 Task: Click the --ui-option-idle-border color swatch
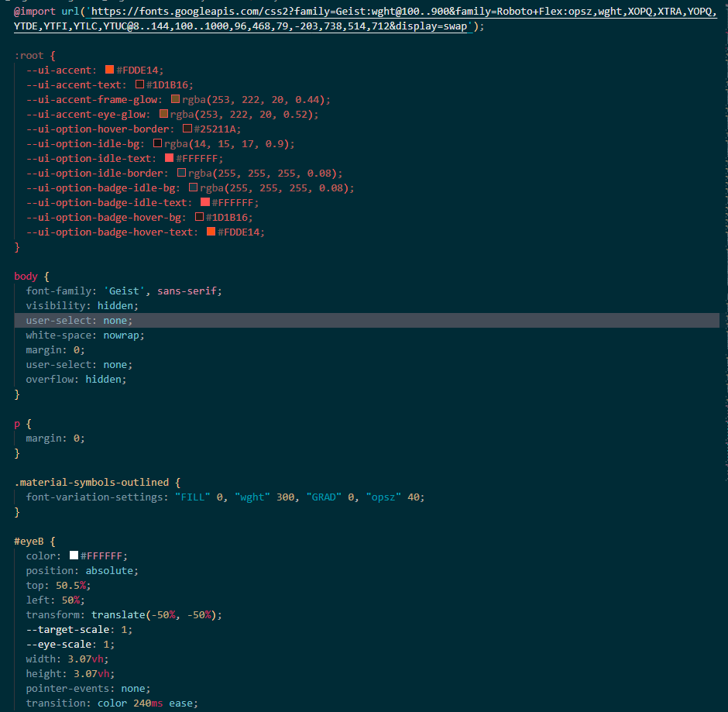(181, 173)
